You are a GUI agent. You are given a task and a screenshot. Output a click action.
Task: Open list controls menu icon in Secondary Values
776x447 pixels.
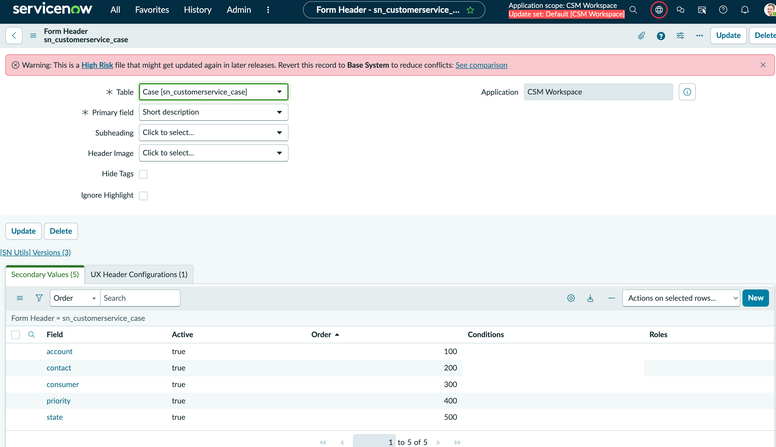[x=20, y=298]
